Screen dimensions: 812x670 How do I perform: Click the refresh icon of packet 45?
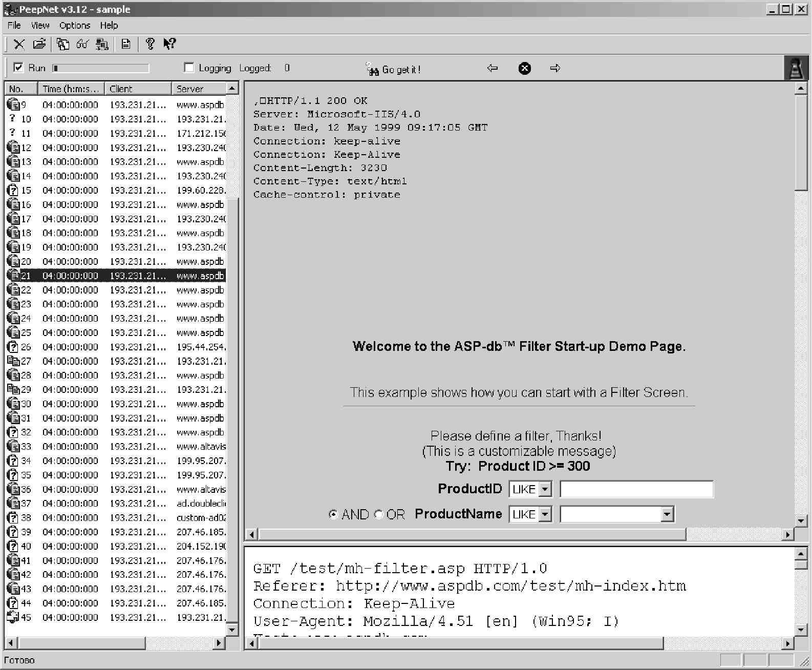coord(13,617)
